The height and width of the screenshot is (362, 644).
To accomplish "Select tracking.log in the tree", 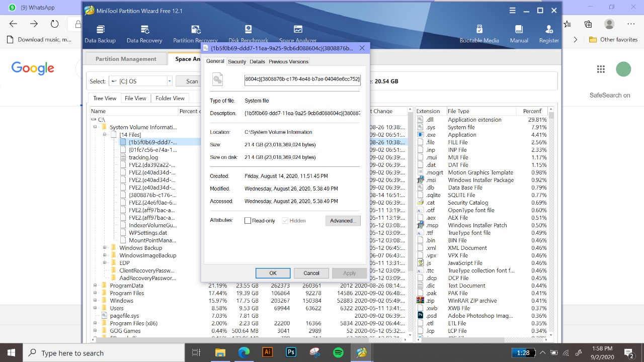I will point(143,157).
